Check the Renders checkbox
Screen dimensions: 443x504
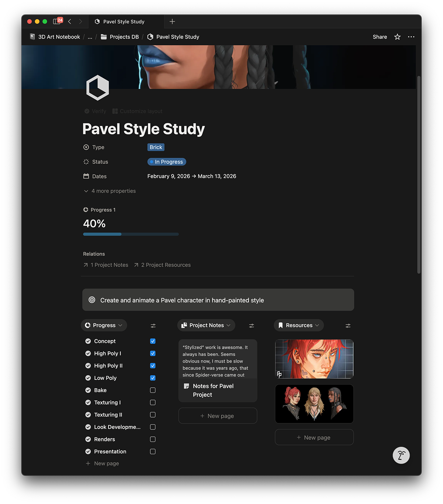coord(153,439)
